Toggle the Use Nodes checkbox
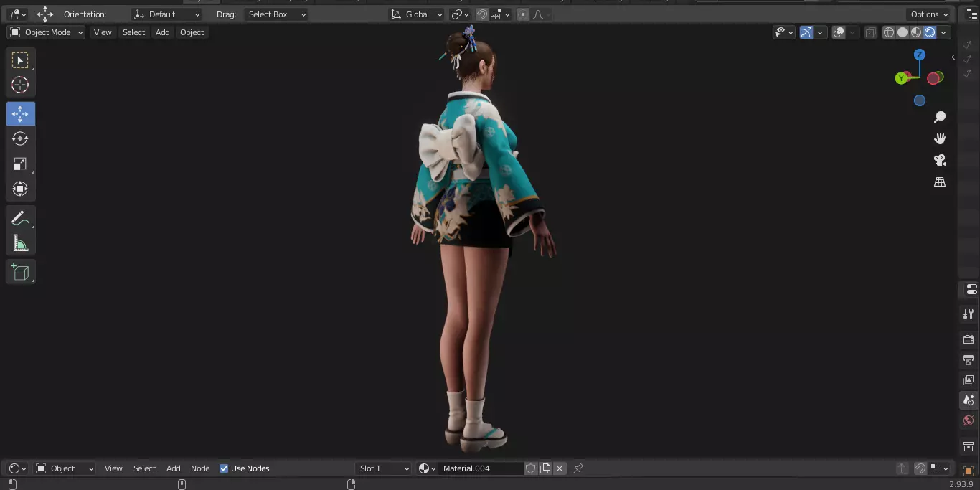Image resolution: width=980 pixels, height=490 pixels. 224,468
